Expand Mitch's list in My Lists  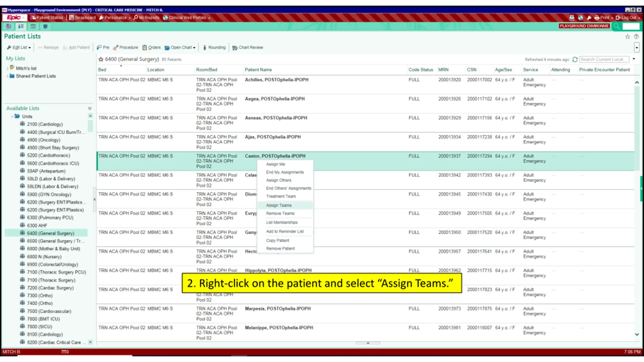[x=8, y=68]
